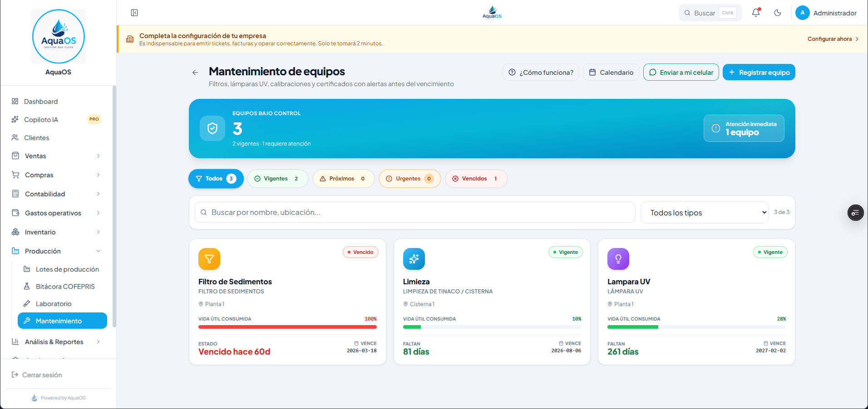This screenshot has width=868, height=409.
Task: Click the PRO badge beside Copiloto IA
Action: (x=94, y=119)
